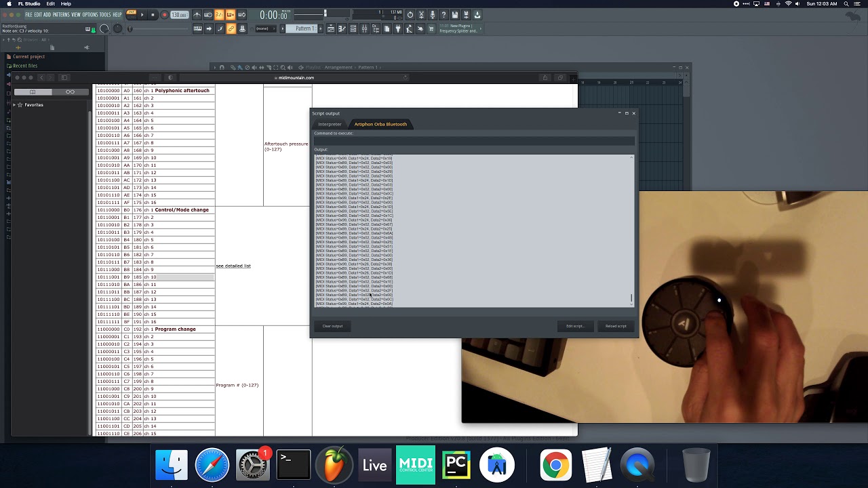Click render as audio file icon

coord(466,15)
